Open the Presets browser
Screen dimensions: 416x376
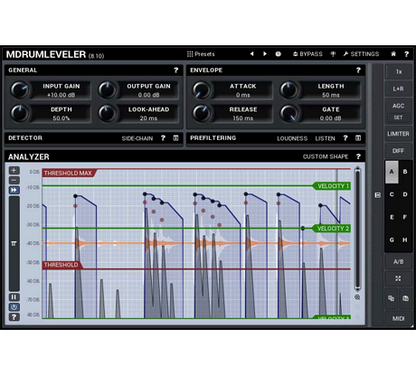coord(201,54)
